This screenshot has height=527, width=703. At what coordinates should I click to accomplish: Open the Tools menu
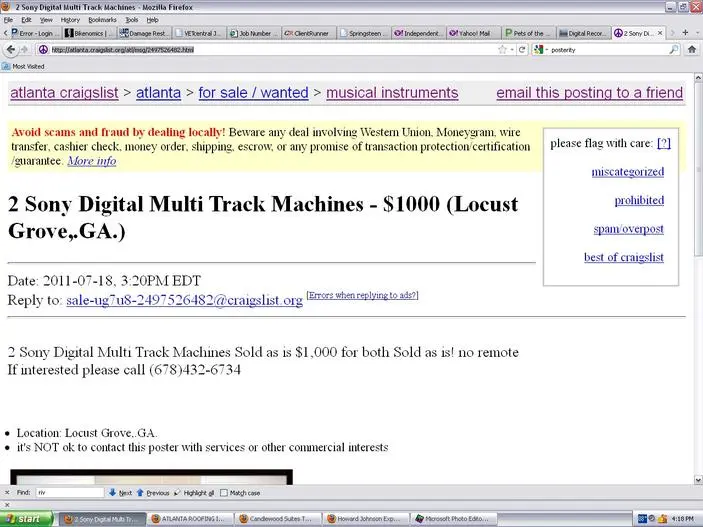(x=131, y=20)
